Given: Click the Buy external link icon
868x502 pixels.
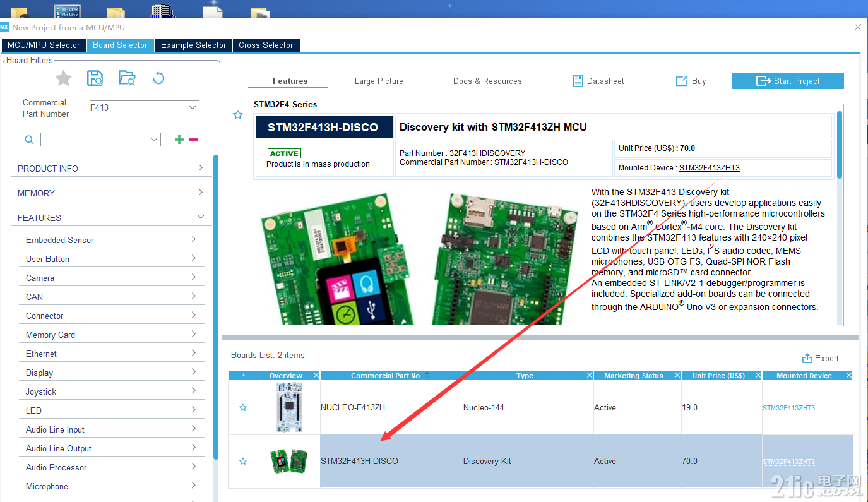Looking at the screenshot, I should click(682, 81).
